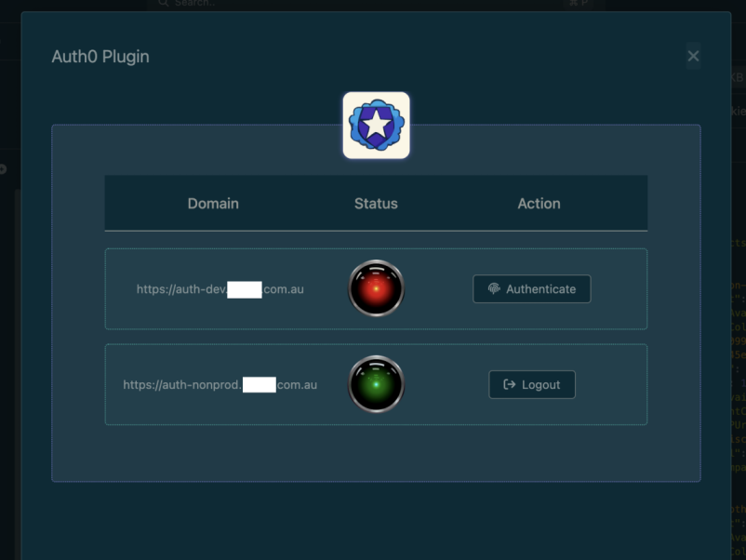Click the magnifier icon in the search bar
Viewport: 746px width, 560px height.
pos(164,4)
